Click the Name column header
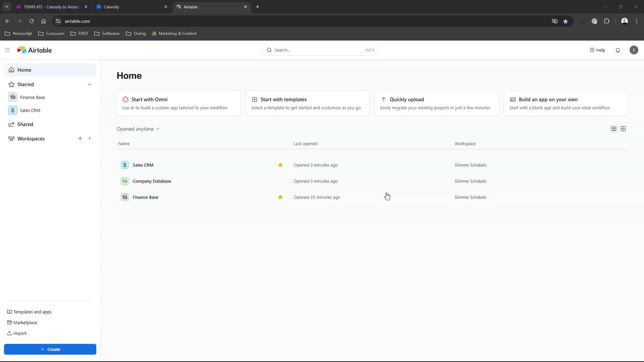Screen dimensions: 644x362 (x=124, y=144)
